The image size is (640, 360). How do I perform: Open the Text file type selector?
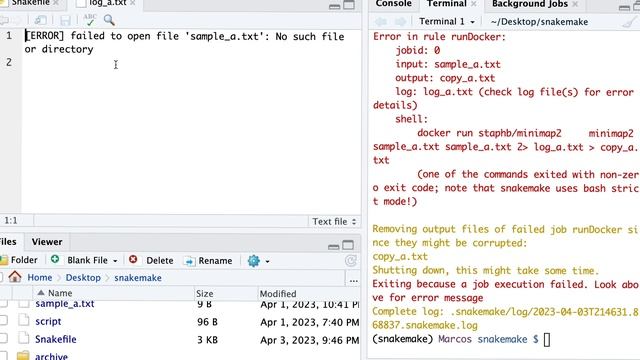point(334,221)
